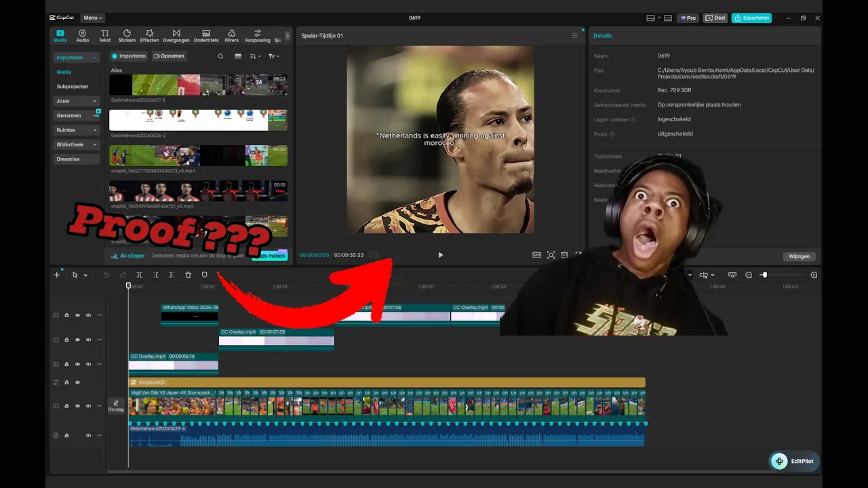Screen dimensions: 868x488
Task: Delete right of playhead trim icon
Action: click(172, 275)
